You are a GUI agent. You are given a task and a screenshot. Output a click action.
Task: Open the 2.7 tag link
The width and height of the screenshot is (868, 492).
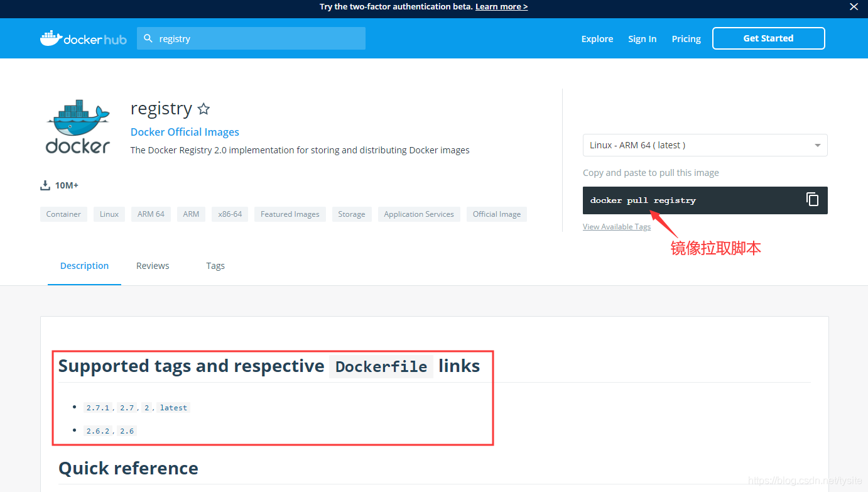tap(127, 408)
